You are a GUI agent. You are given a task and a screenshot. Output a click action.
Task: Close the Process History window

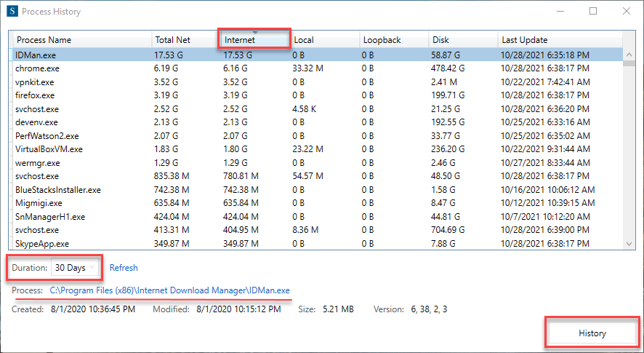coord(627,11)
